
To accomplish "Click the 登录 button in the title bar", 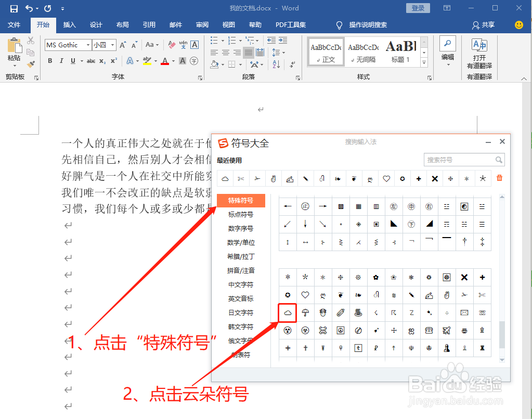I will click(x=418, y=8).
